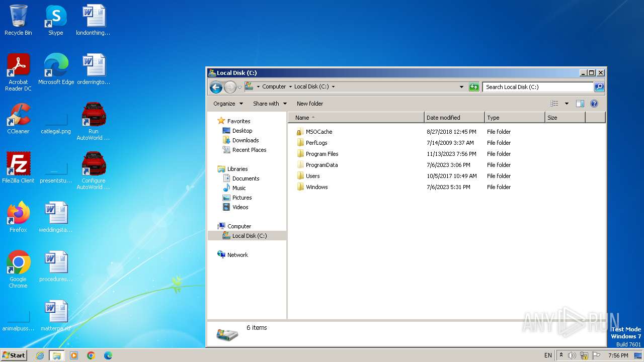This screenshot has width=644, height=362.
Task: Go back with Explorer Back arrow
Action: (x=216, y=87)
